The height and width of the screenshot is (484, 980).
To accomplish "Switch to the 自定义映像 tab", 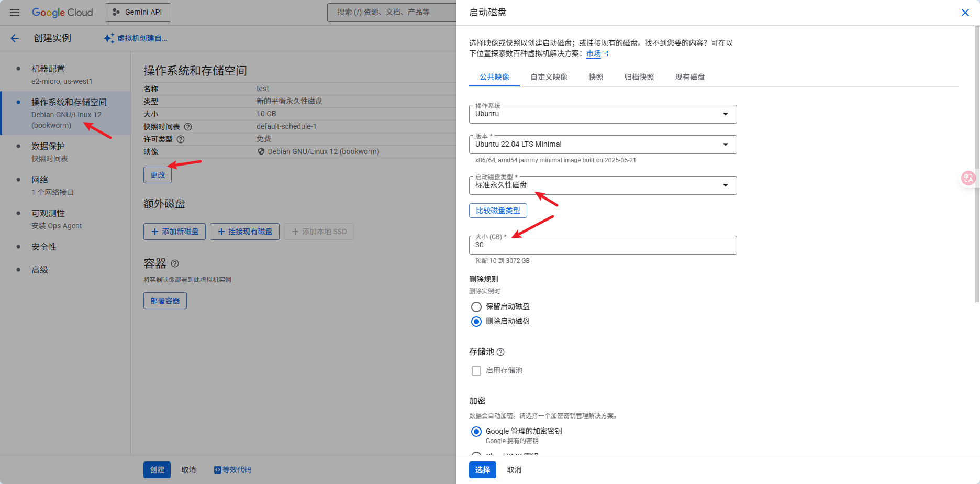I will (549, 77).
